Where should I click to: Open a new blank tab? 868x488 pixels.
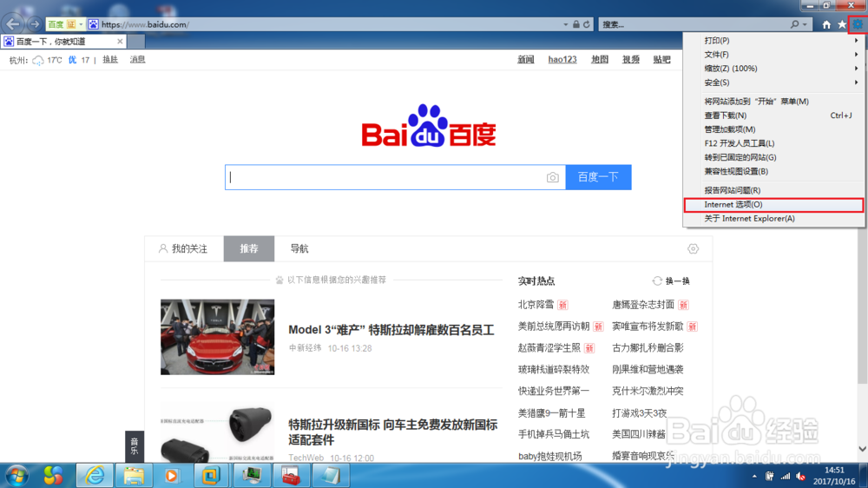pos(136,42)
